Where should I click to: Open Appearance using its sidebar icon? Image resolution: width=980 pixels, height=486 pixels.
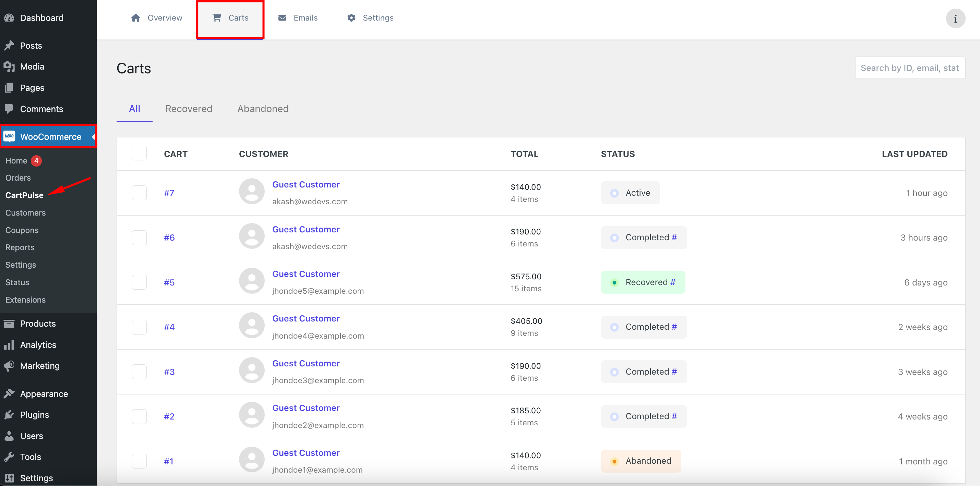[10, 393]
